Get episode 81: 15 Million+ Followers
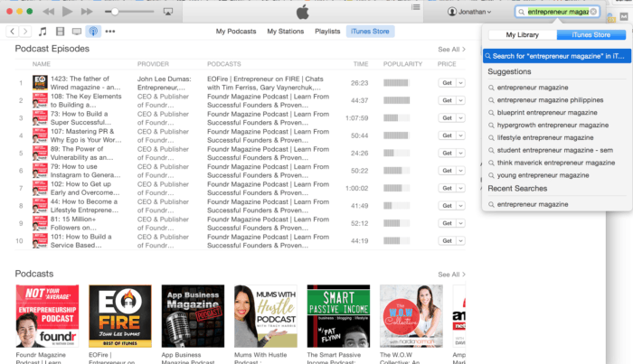The image size is (633, 364). (448, 223)
